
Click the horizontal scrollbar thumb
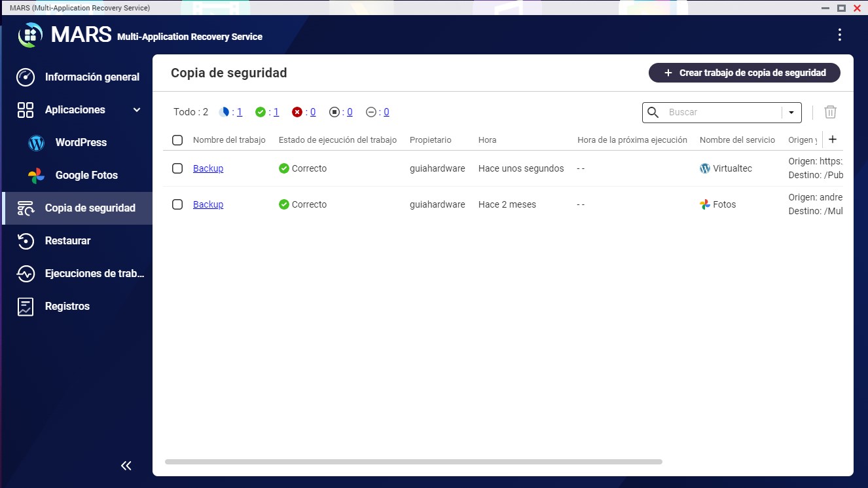414,462
